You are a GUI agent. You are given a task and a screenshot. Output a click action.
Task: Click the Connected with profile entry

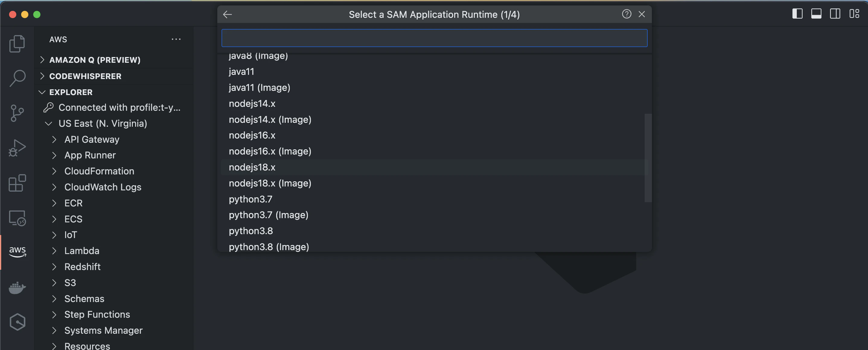[x=114, y=107]
